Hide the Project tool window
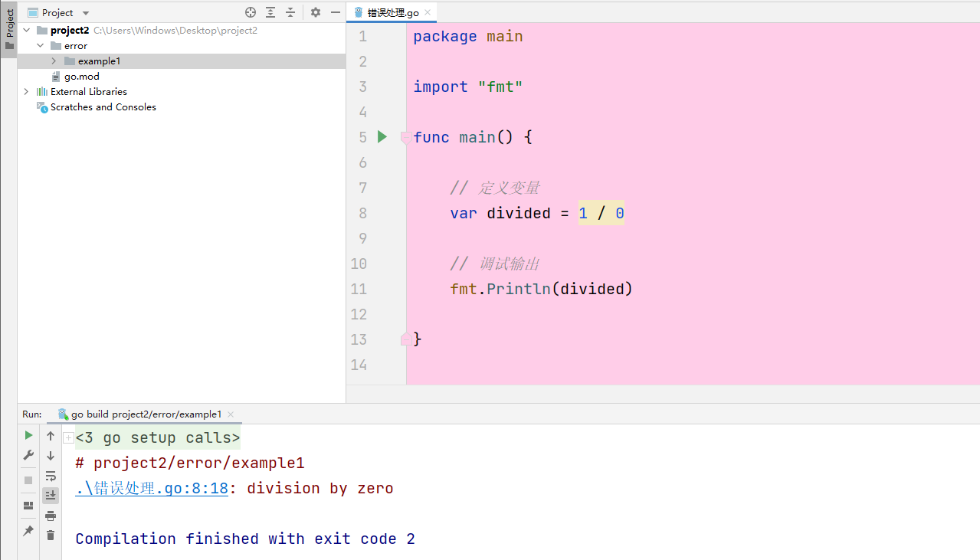Viewport: 980px width, 560px height. [x=335, y=12]
